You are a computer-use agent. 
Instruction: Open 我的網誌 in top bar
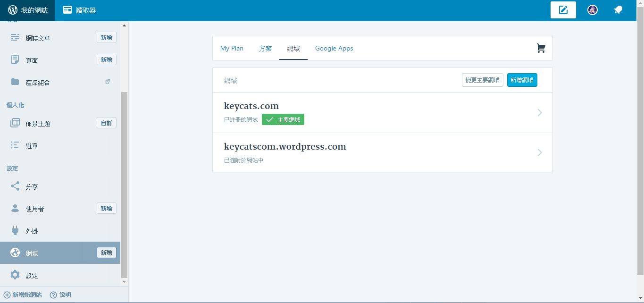point(27,10)
